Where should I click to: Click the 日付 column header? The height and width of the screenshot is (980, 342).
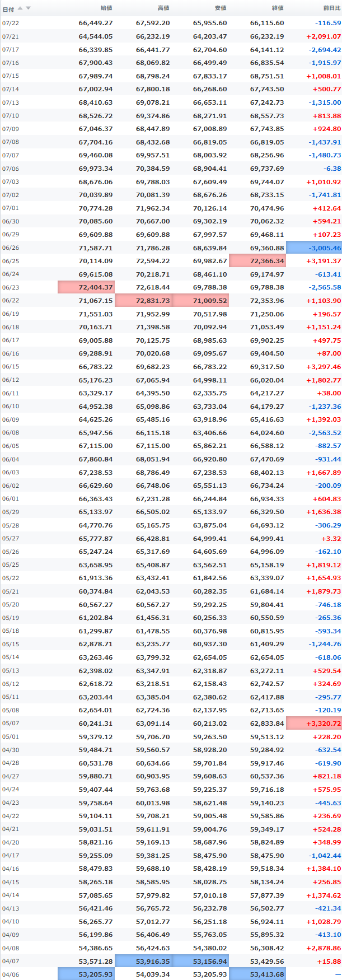pos(8,9)
